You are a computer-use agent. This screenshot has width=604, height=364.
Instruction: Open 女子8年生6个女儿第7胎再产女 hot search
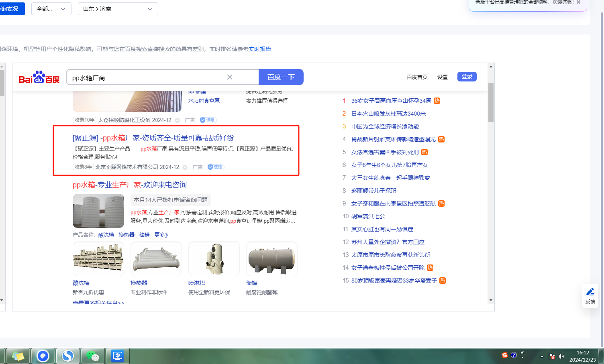tap(390, 165)
